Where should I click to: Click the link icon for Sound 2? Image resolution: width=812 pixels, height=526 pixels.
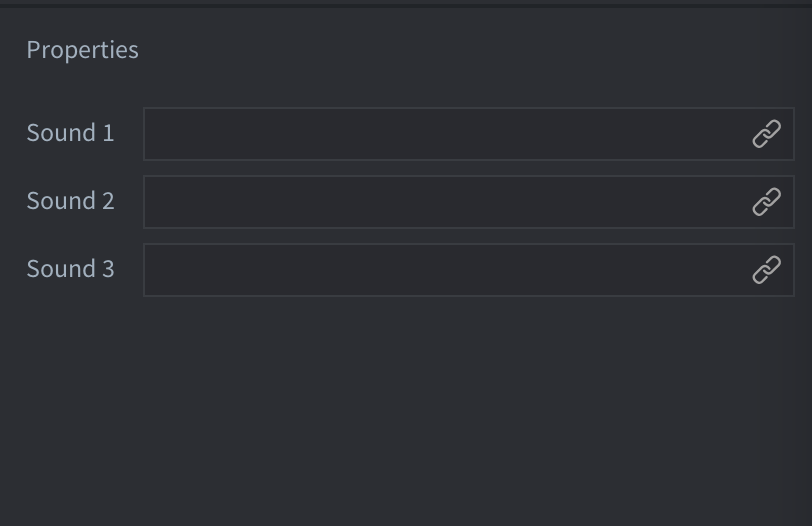point(766,202)
